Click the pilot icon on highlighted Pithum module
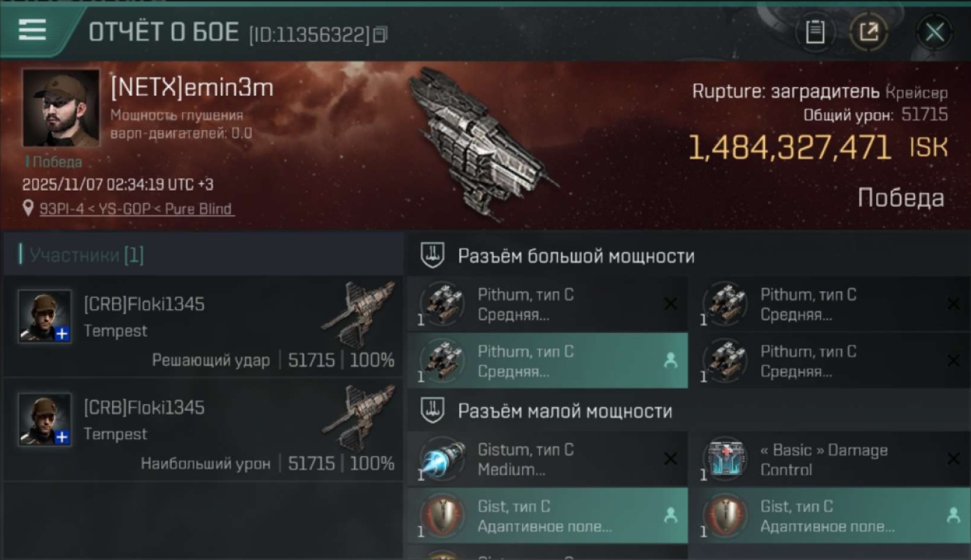 [x=671, y=361]
